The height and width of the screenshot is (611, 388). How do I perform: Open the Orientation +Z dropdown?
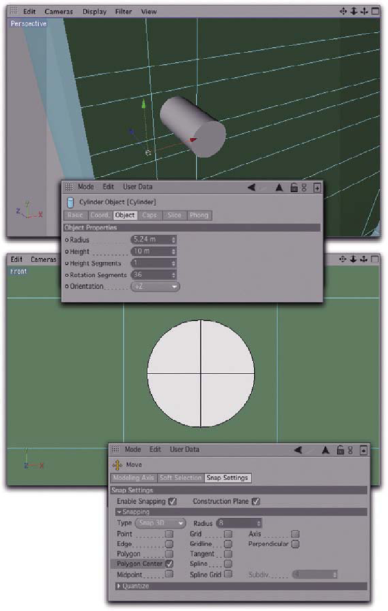tap(155, 286)
